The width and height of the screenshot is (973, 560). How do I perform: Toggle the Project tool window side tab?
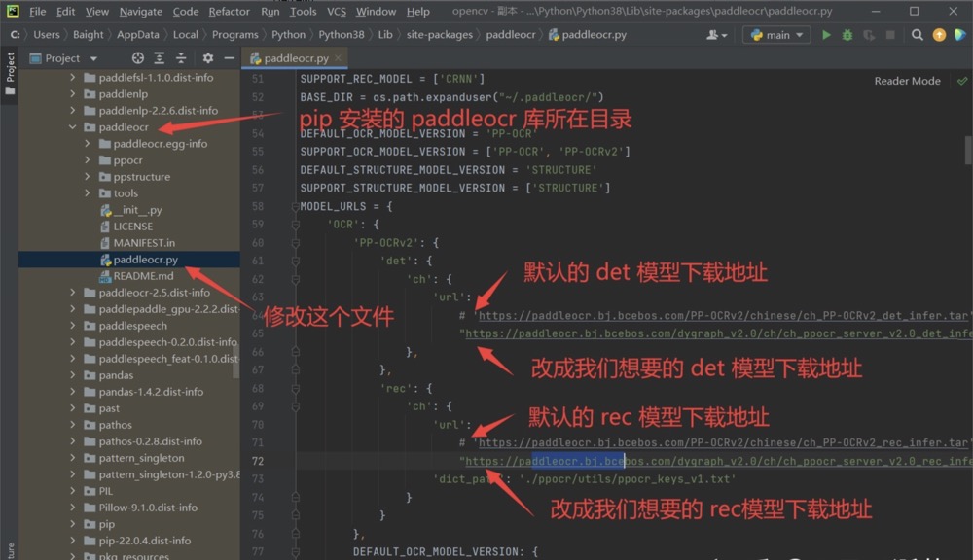(x=10, y=74)
